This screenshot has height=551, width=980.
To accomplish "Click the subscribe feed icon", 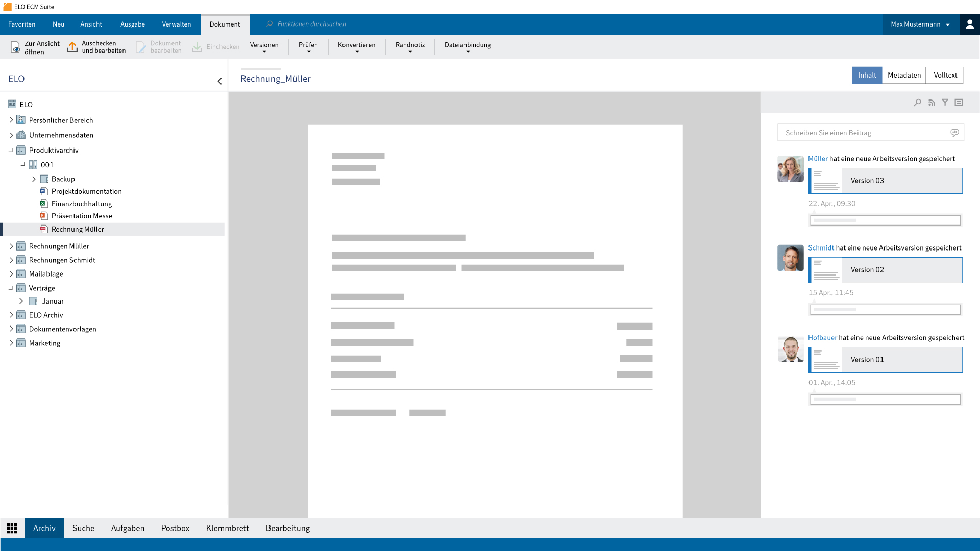I will click(932, 103).
